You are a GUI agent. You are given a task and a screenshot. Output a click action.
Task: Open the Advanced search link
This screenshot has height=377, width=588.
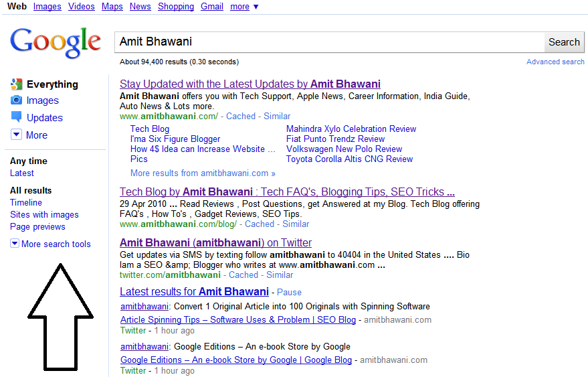555,62
